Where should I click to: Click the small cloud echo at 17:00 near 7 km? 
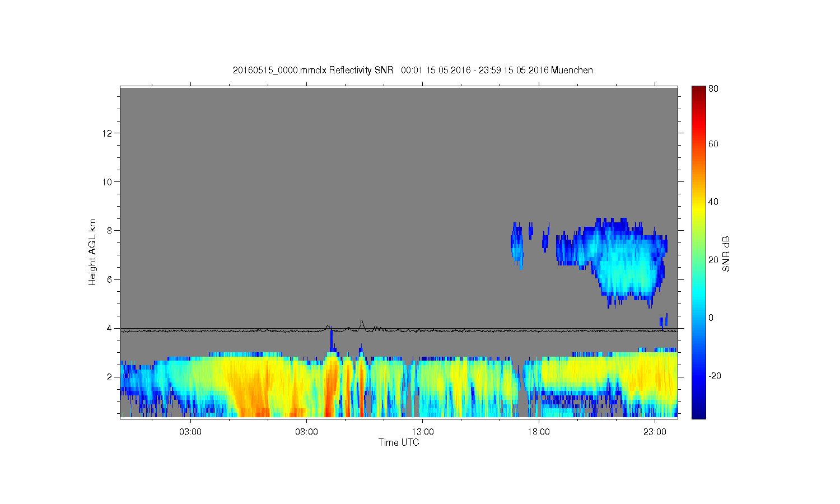(x=517, y=245)
